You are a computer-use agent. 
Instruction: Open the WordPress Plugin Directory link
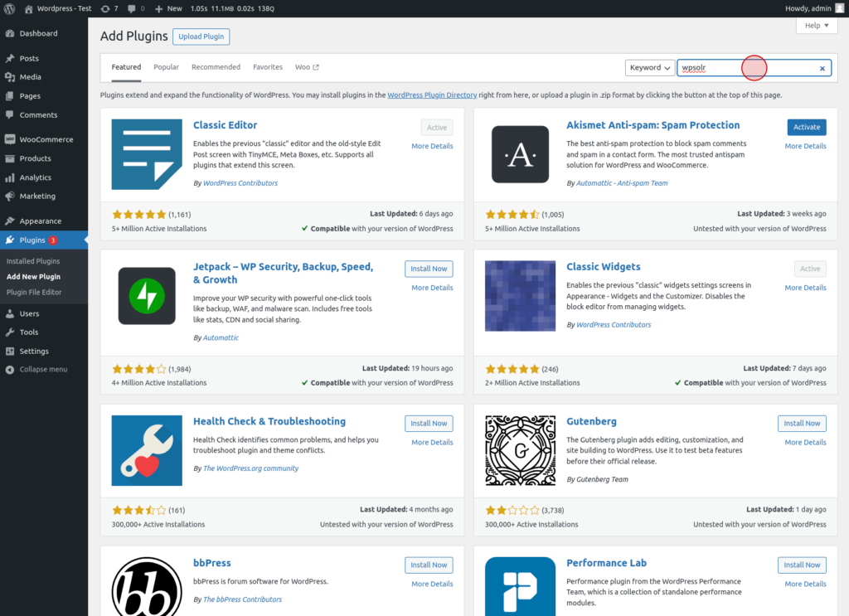tap(431, 95)
